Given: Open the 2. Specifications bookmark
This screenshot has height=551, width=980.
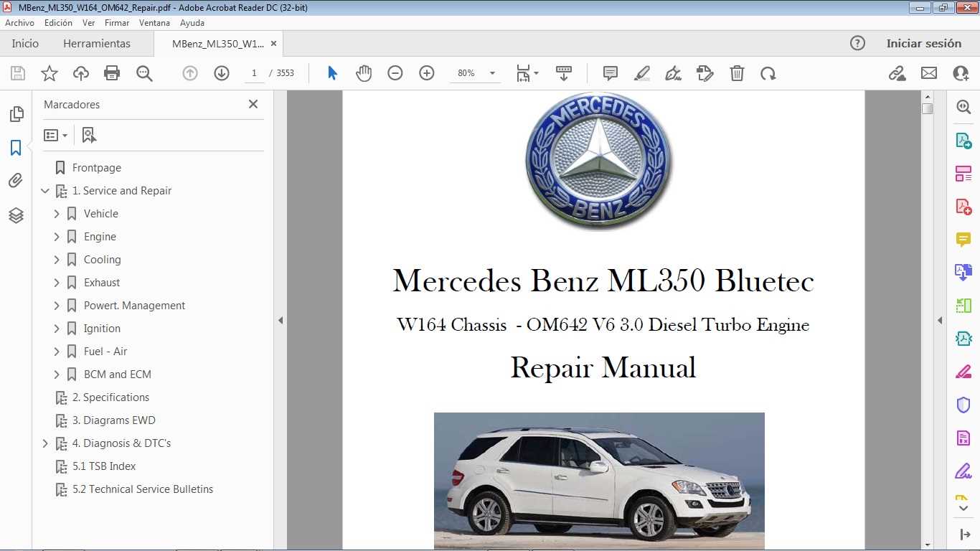Looking at the screenshot, I should [110, 397].
